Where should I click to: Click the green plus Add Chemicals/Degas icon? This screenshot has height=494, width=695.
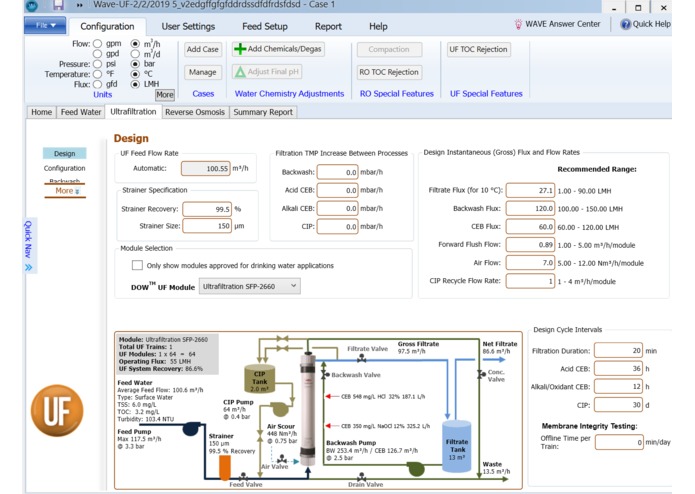coord(240,49)
